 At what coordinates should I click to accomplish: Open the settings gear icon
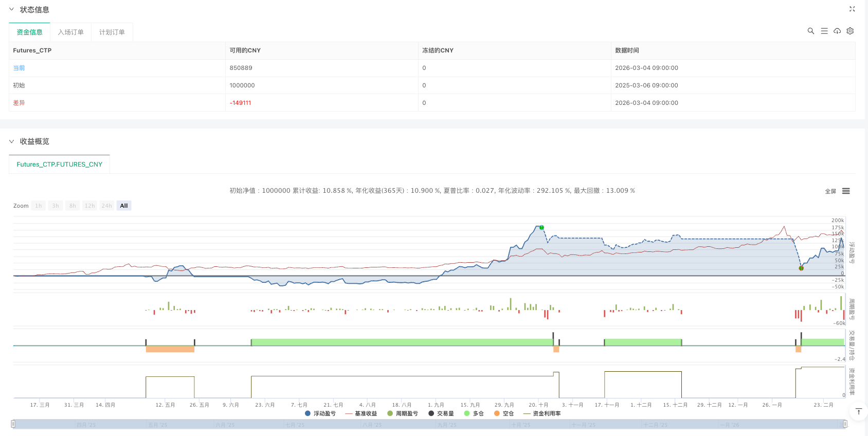pos(850,31)
